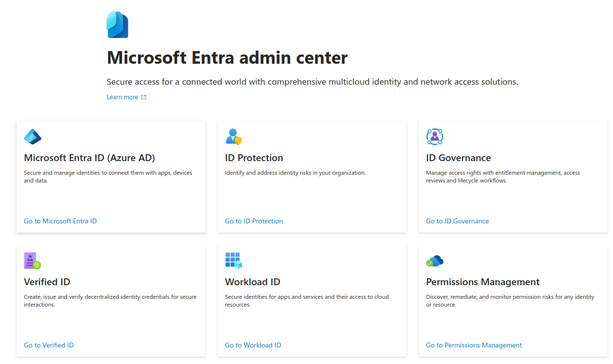Open Go to Permissions Management link
613x364 pixels.
click(x=474, y=345)
